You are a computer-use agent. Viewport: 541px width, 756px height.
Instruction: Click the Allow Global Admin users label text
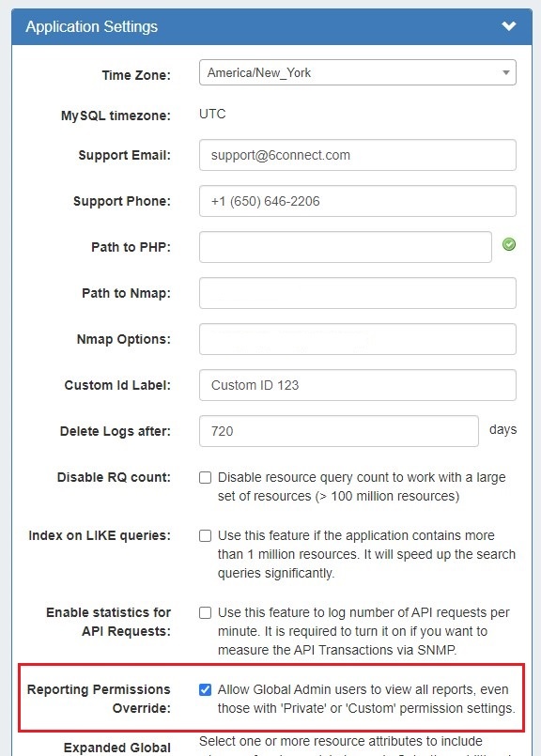pyautogui.click(x=366, y=699)
